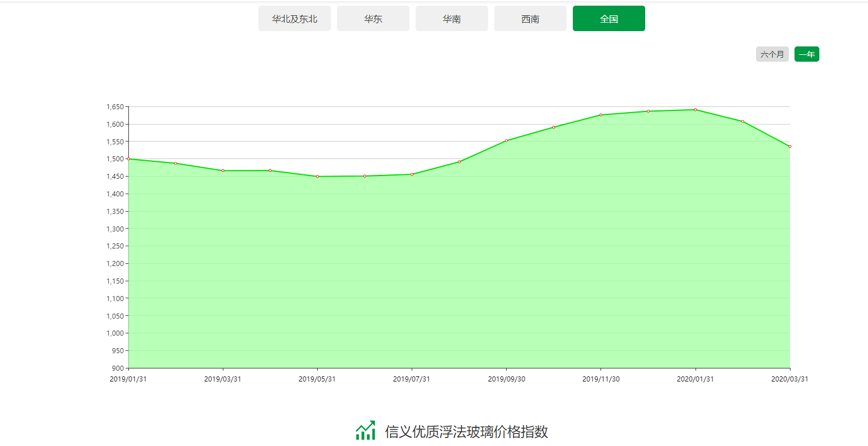Choose the 西南 region tab
This screenshot has width=868, height=446.
(x=530, y=19)
